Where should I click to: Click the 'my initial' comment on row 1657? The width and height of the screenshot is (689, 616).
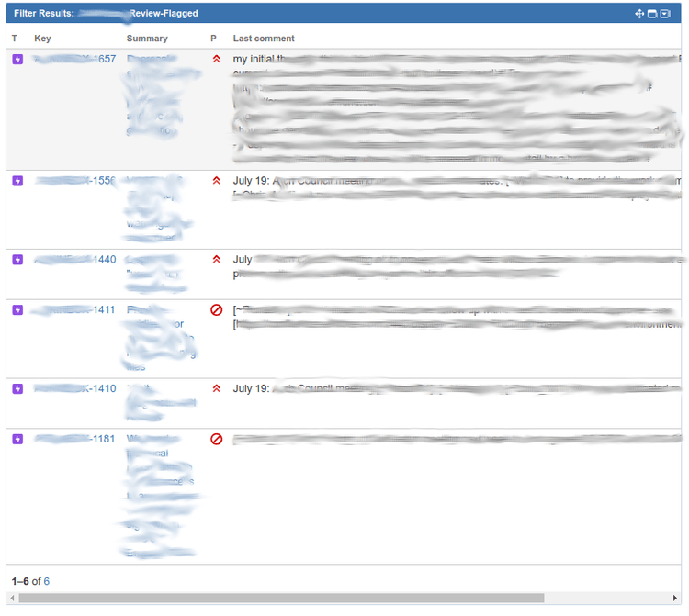click(x=457, y=108)
